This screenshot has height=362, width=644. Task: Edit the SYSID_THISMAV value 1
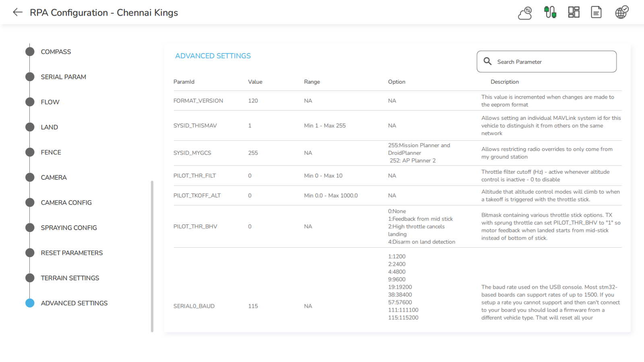point(250,125)
